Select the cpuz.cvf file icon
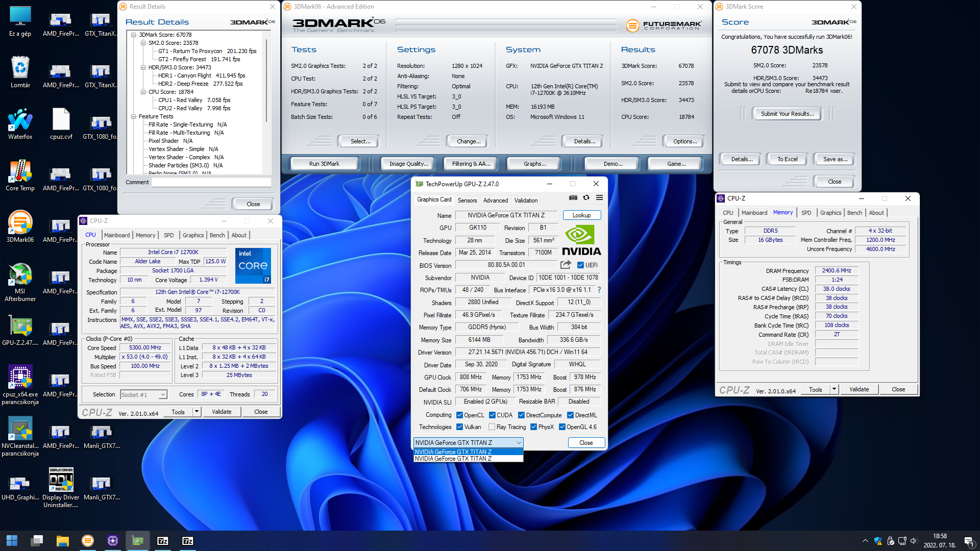This screenshot has height=551, width=980. coord(61,124)
